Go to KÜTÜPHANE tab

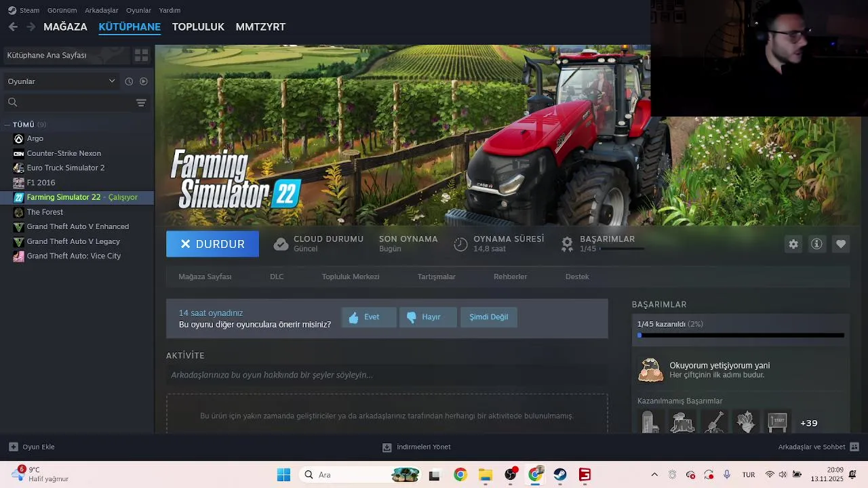tap(130, 27)
